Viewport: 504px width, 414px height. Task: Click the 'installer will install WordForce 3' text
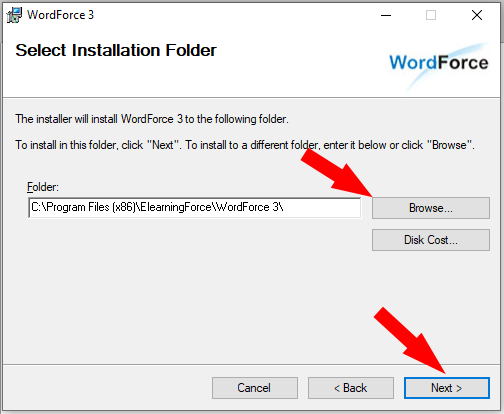(x=152, y=119)
